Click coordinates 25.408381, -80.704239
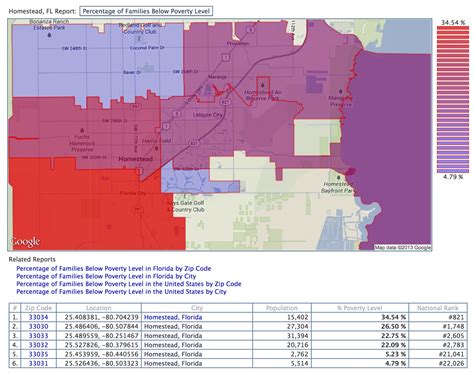 click(101, 317)
